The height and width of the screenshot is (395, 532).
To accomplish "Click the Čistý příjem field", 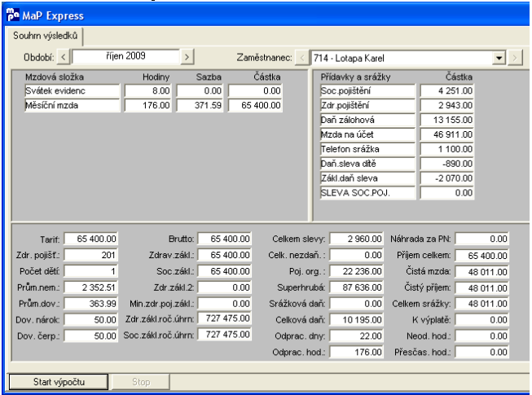I will click(481, 288).
